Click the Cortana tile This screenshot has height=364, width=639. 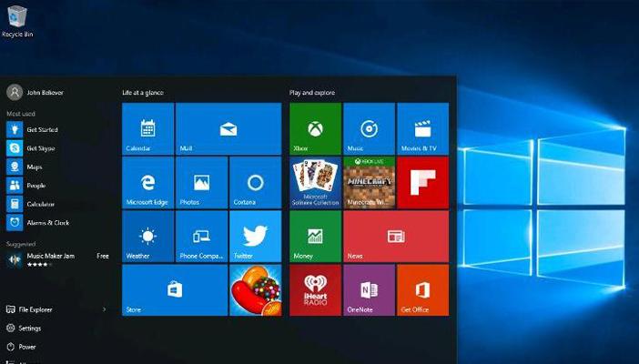(x=255, y=182)
